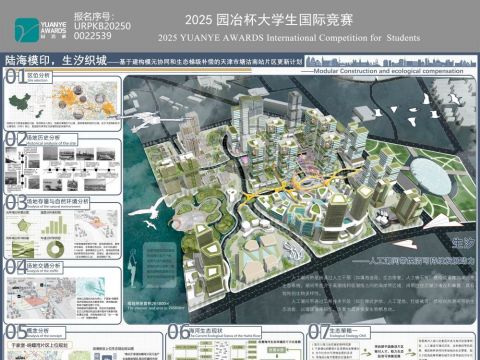Open section 02 heading '场地历史分析'
Viewport: 480px width, 360px height.
click(x=43, y=138)
